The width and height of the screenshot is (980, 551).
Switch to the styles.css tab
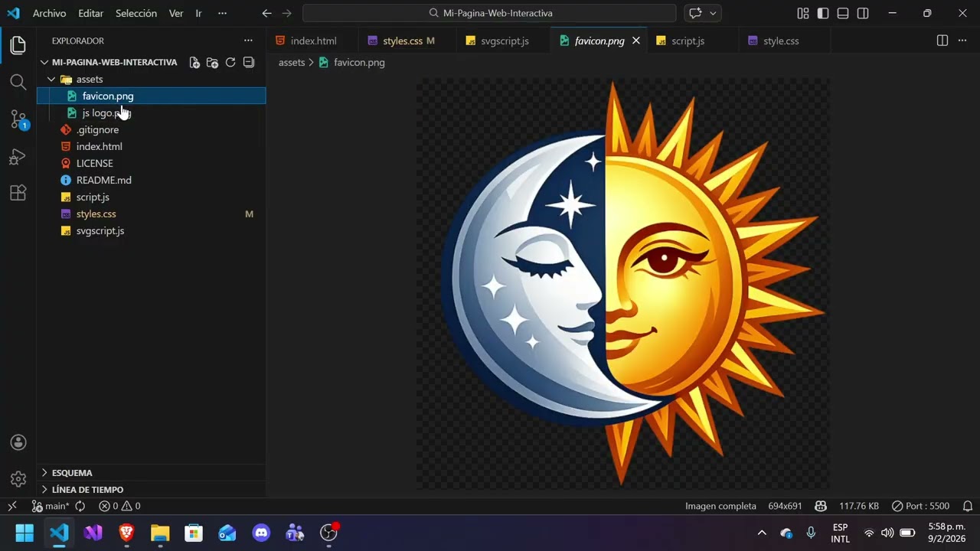click(406, 41)
